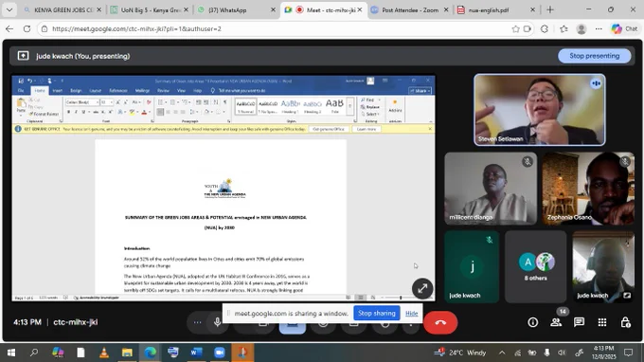Switch to the WhatsApp browser tab

[x=236, y=9]
